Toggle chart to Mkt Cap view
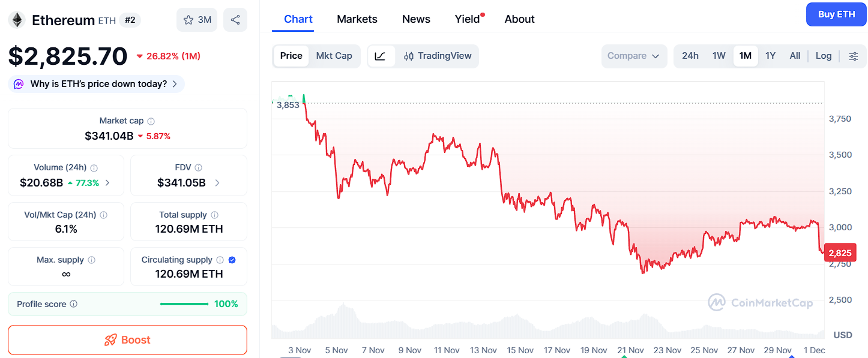 [334, 56]
